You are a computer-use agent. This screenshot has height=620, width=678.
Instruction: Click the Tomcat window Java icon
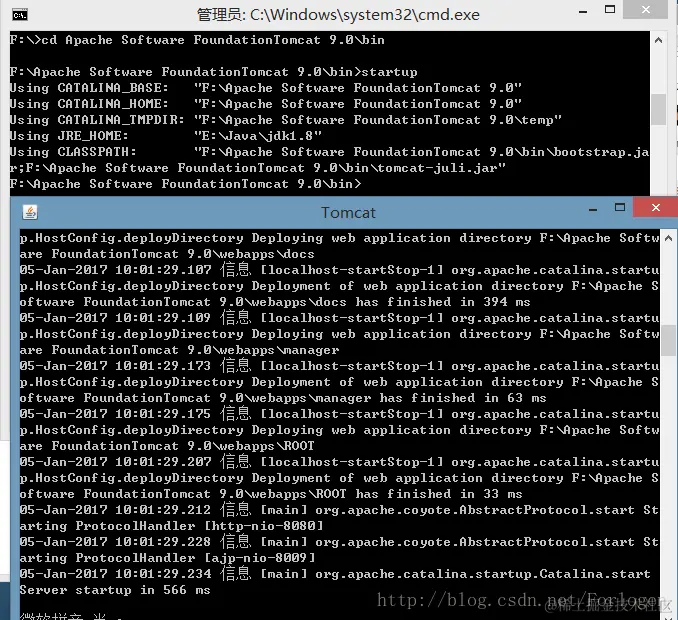[30, 212]
